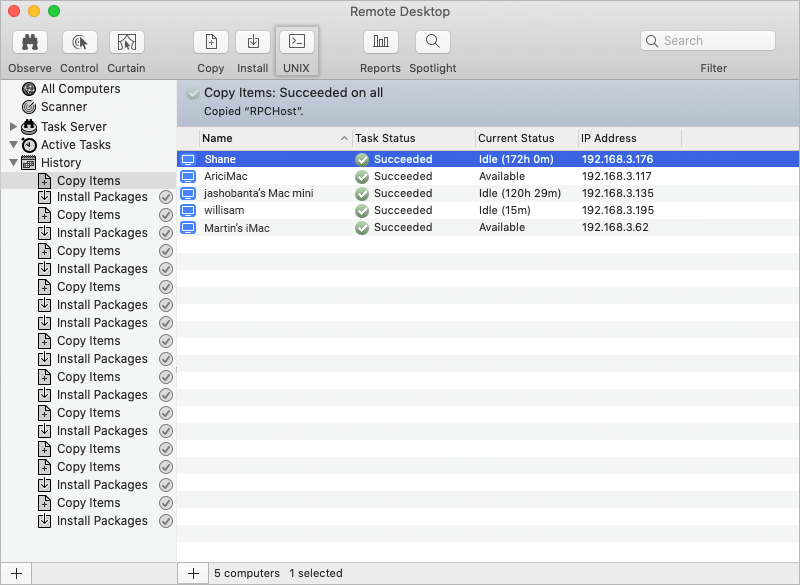
Task: Open the Control toolbar tool
Action: 79,42
